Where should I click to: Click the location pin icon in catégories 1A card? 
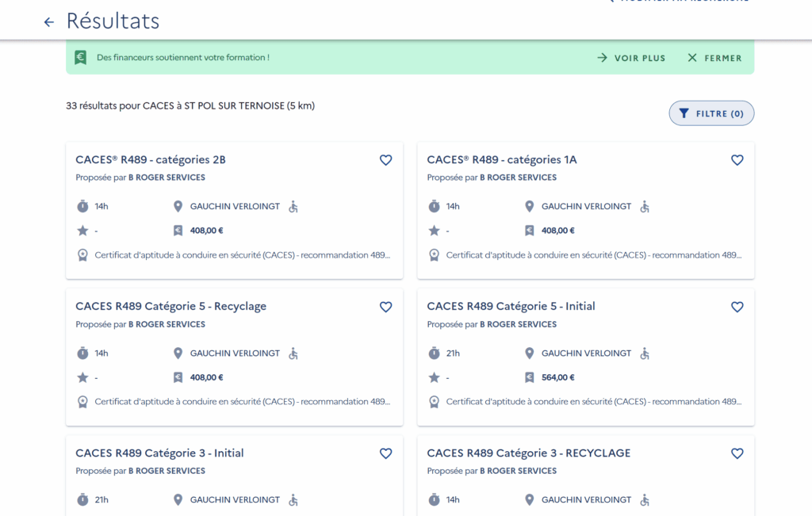coord(529,207)
